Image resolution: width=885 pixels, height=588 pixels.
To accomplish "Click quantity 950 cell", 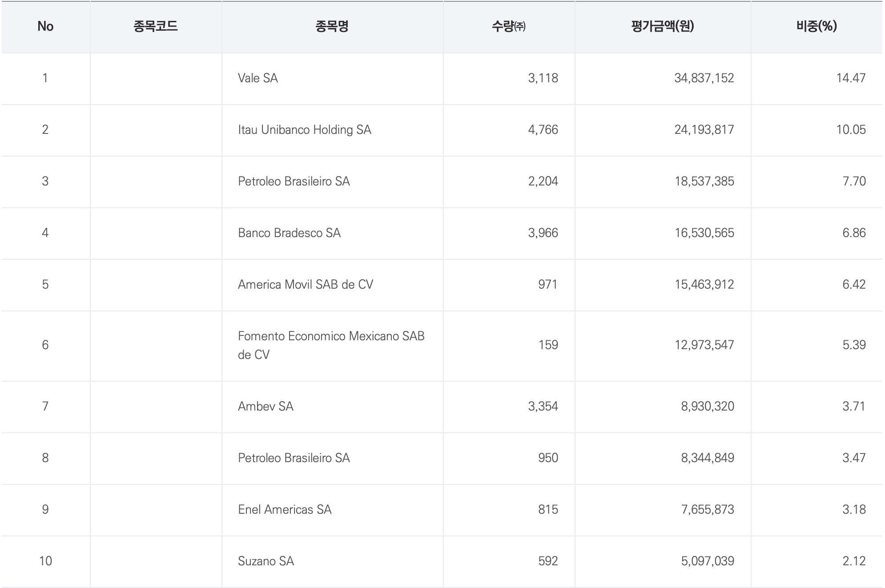I will [548, 458].
